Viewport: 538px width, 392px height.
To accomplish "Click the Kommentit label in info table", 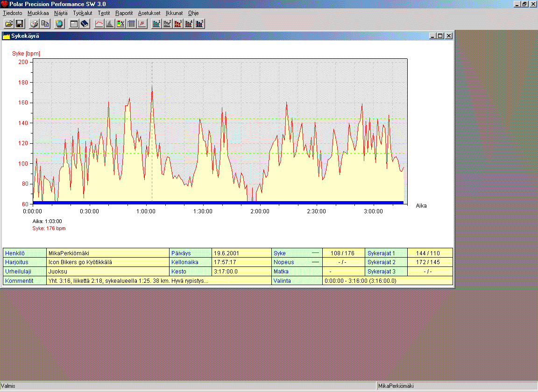I will 19,281.
